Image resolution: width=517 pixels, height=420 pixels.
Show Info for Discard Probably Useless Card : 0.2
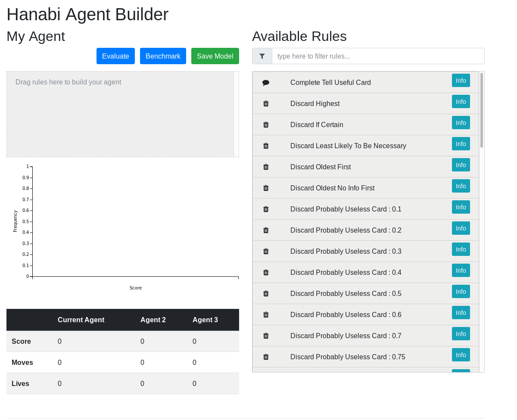(461, 228)
